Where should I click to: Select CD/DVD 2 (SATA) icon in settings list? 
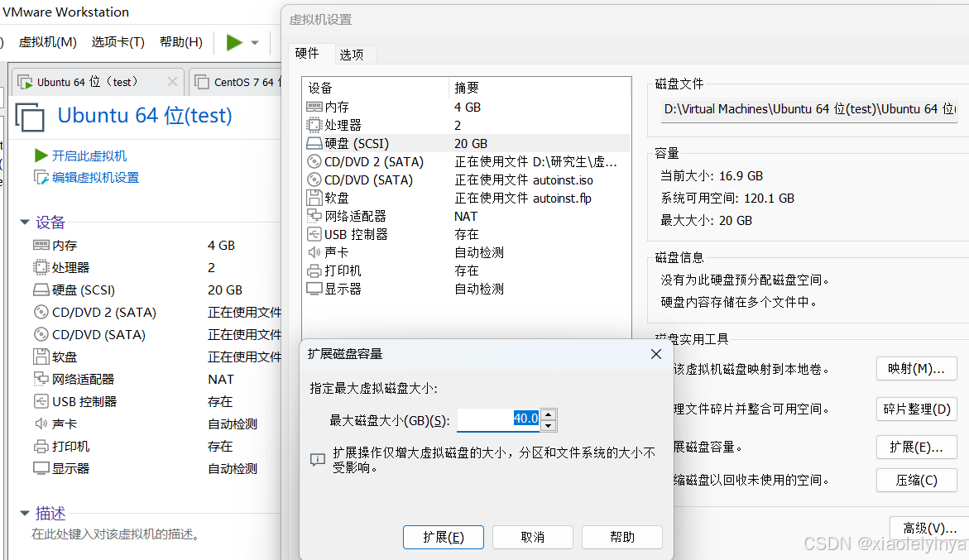pos(314,162)
